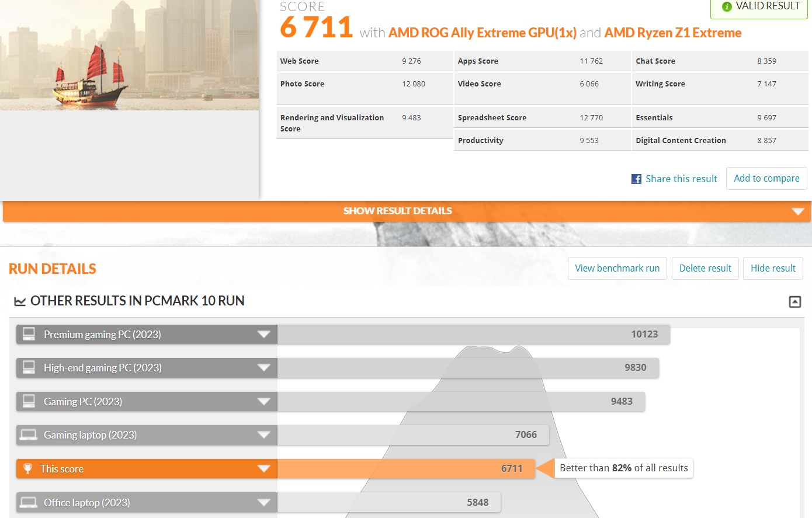Click the green valid result info icon
Viewport: 812px width, 518px height.
(727, 6)
